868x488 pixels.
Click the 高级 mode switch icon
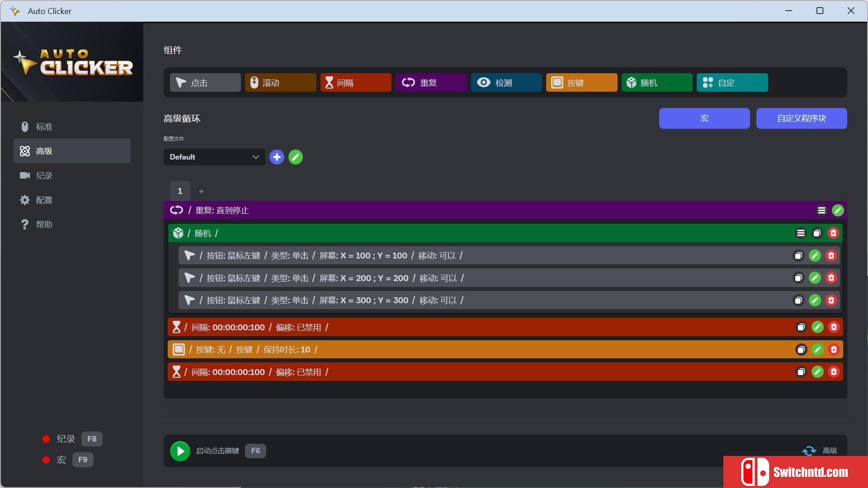[809, 450]
